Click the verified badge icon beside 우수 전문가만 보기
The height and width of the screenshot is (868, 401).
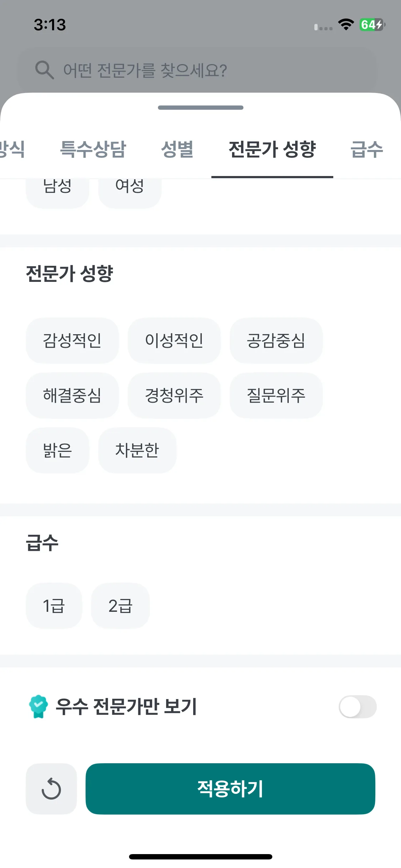pyautogui.click(x=38, y=707)
